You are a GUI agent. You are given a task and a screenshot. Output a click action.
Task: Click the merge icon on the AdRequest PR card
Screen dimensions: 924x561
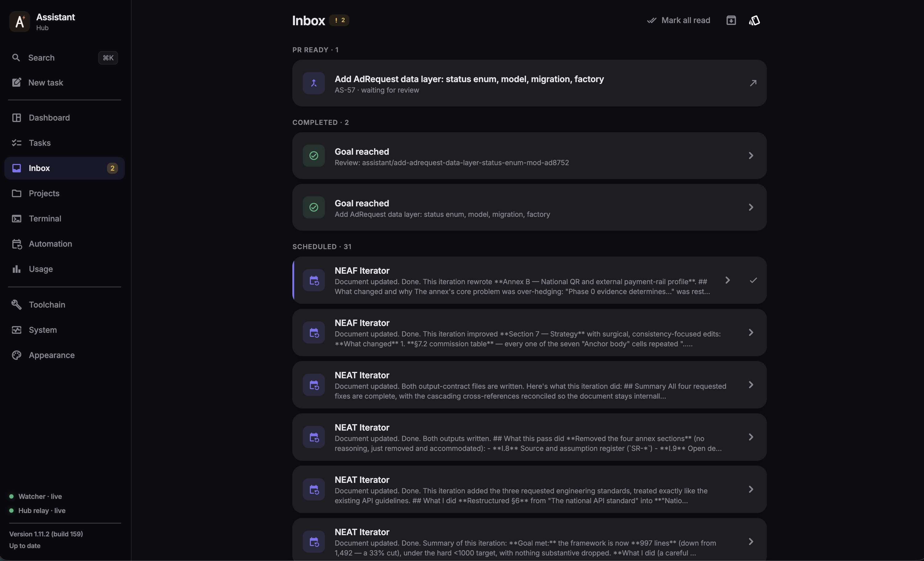tap(314, 83)
